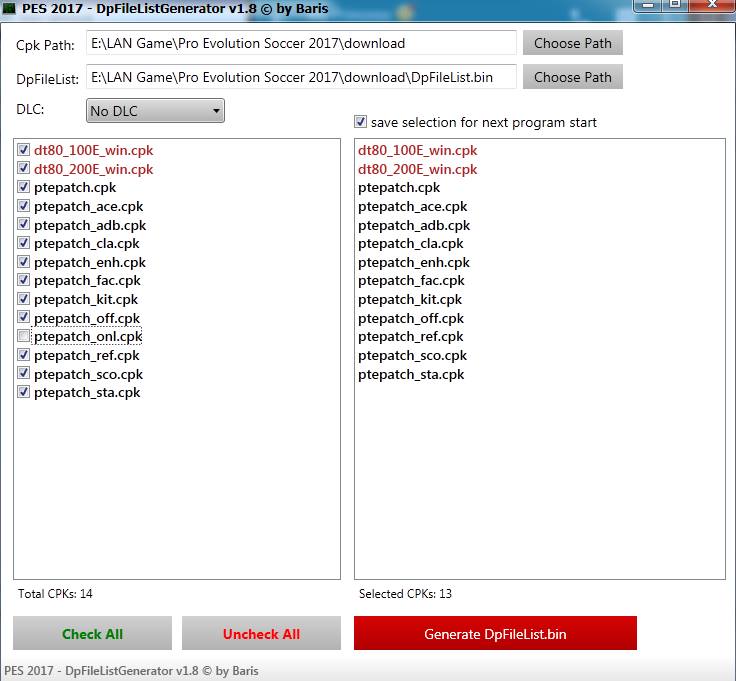Image resolution: width=736 pixels, height=681 pixels.
Task: Maximize the DpFileListGenerator window
Action: coord(675,5)
